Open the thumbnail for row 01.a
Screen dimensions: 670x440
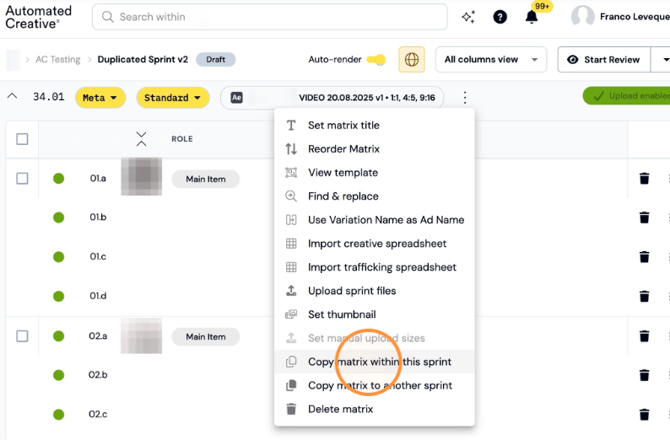tap(141, 176)
